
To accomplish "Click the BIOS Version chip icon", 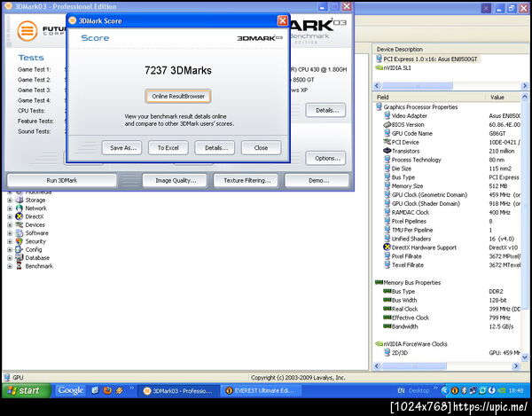I will pyautogui.click(x=387, y=124).
